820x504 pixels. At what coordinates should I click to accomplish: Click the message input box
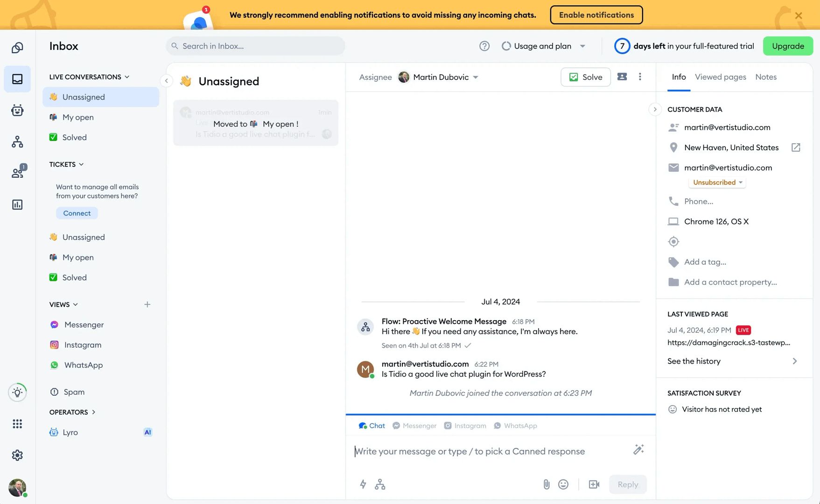(491, 451)
